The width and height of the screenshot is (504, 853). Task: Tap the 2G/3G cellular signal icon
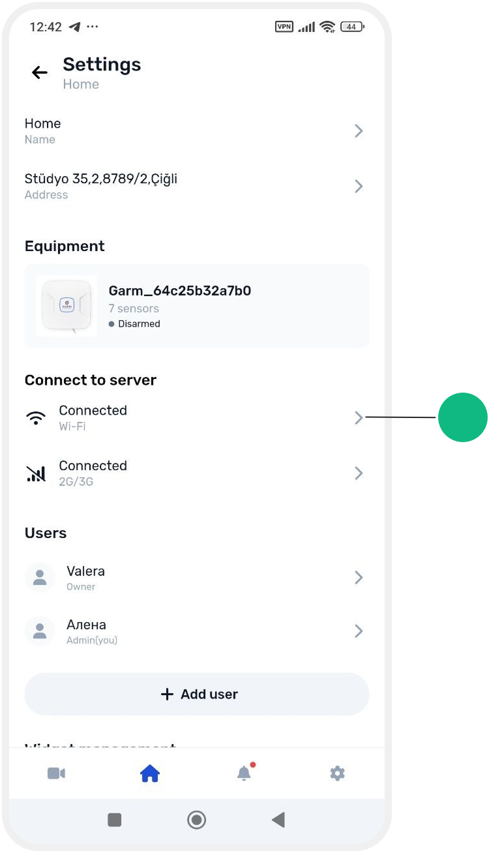(36, 473)
